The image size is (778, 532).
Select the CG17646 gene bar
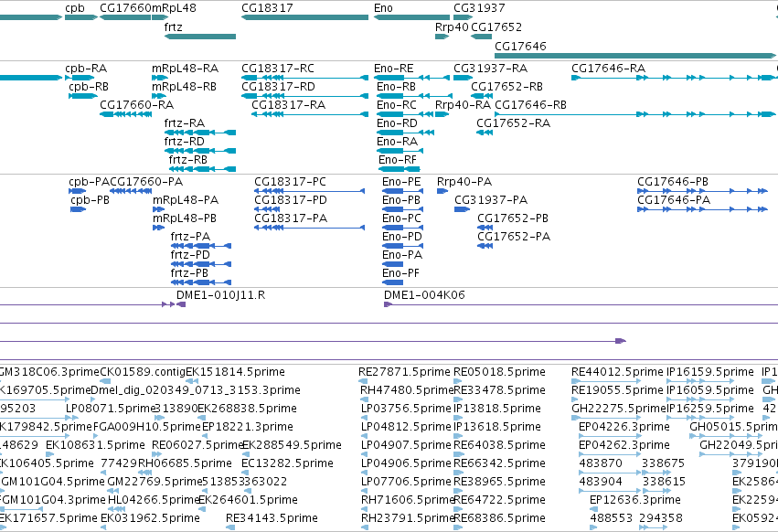coord(635,56)
